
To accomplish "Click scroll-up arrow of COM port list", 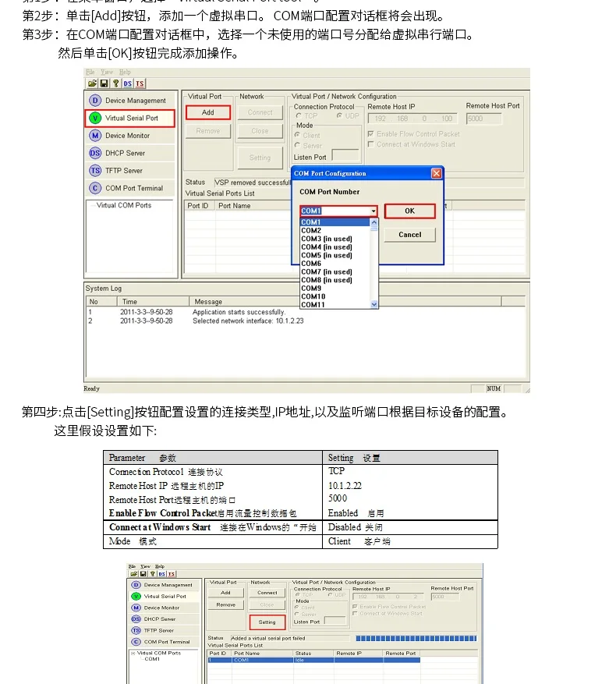I will click(x=373, y=222).
